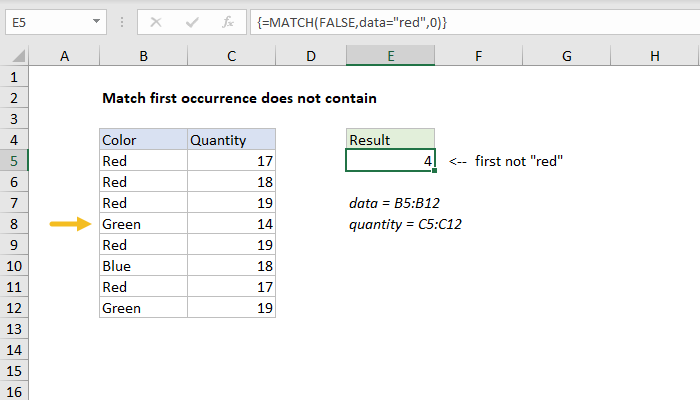Select row 8 header

tap(15, 225)
